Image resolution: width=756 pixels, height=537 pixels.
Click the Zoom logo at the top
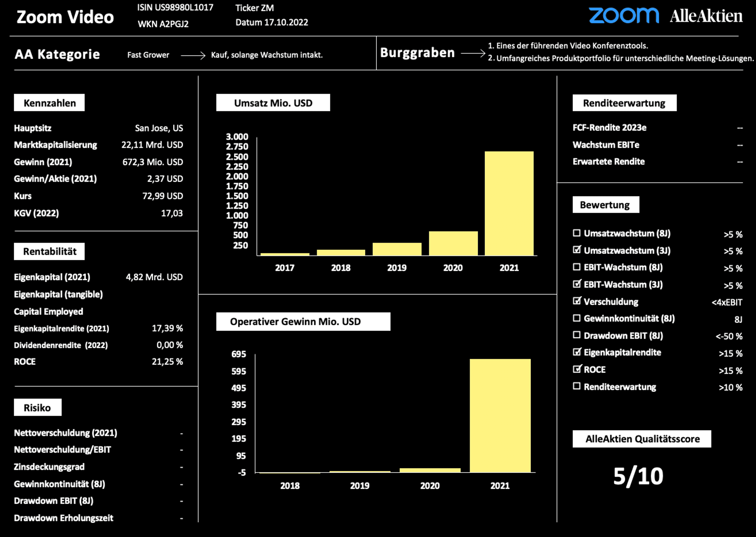(x=623, y=16)
